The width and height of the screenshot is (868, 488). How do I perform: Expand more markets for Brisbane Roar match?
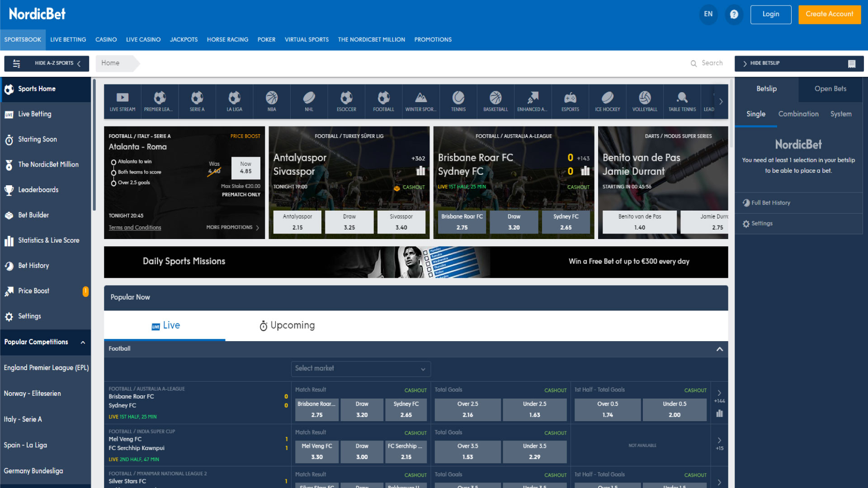pyautogui.click(x=719, y=393)
